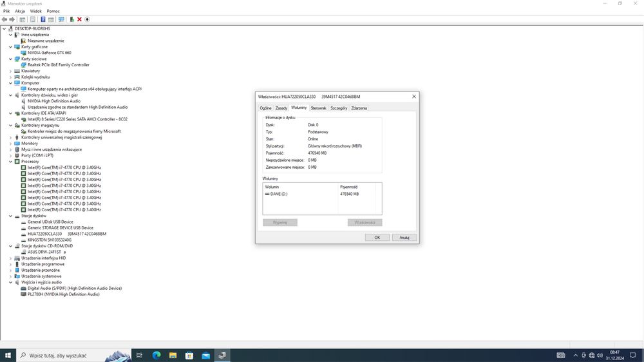Switch to the Sterownik tab
This screenshot has width=644, height=362.
(x=318, y=108)
